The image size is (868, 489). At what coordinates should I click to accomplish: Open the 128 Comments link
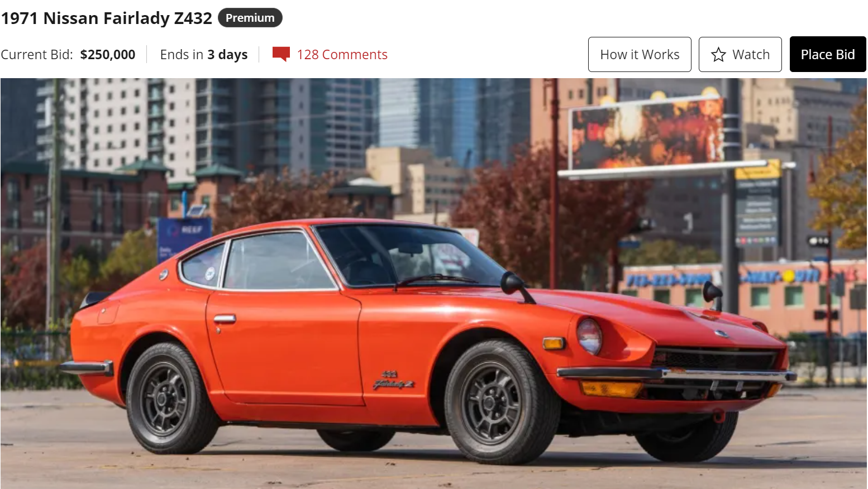click(342, 55)
